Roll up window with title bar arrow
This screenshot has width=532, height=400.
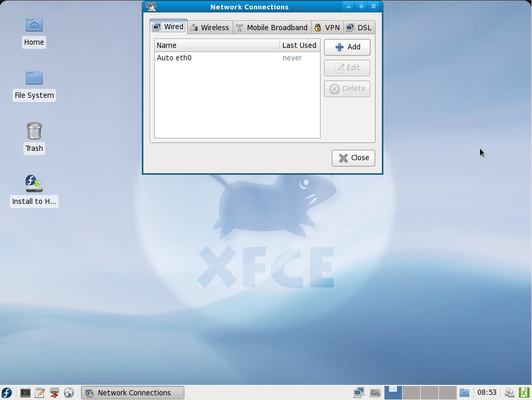coord(349,6)
